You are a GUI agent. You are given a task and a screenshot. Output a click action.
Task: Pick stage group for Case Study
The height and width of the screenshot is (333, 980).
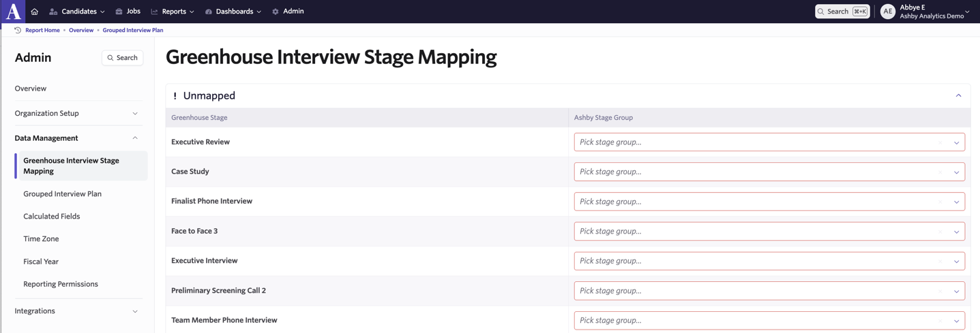(769, 172)
